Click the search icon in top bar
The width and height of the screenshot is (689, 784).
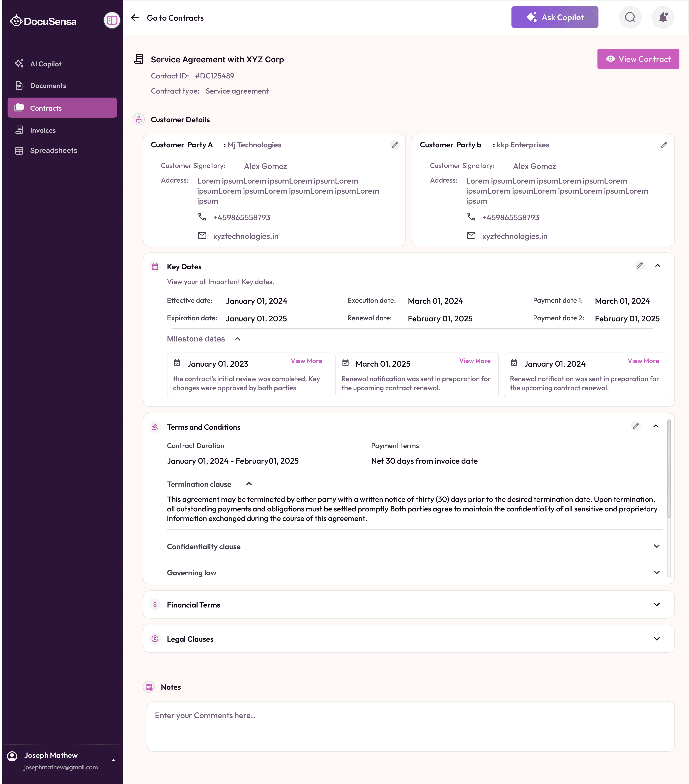(x=630, y=17)
